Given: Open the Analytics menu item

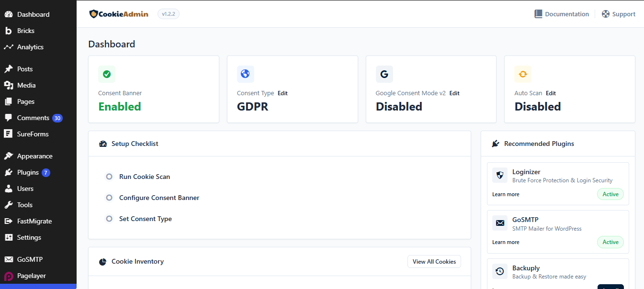Looking at the screenshot, I should pyautogui.click(x=38, y=47).
